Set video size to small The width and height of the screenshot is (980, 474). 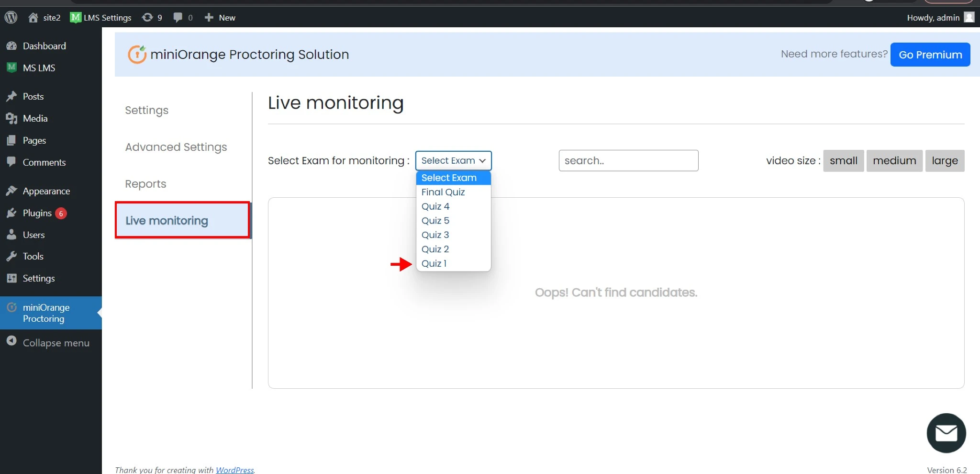[843, 161]
